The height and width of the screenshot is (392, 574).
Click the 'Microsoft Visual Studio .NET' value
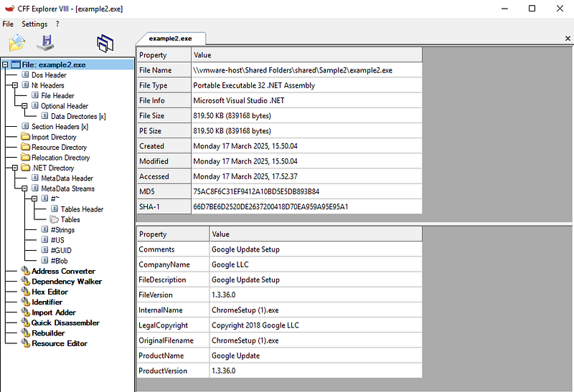(239, 100)
